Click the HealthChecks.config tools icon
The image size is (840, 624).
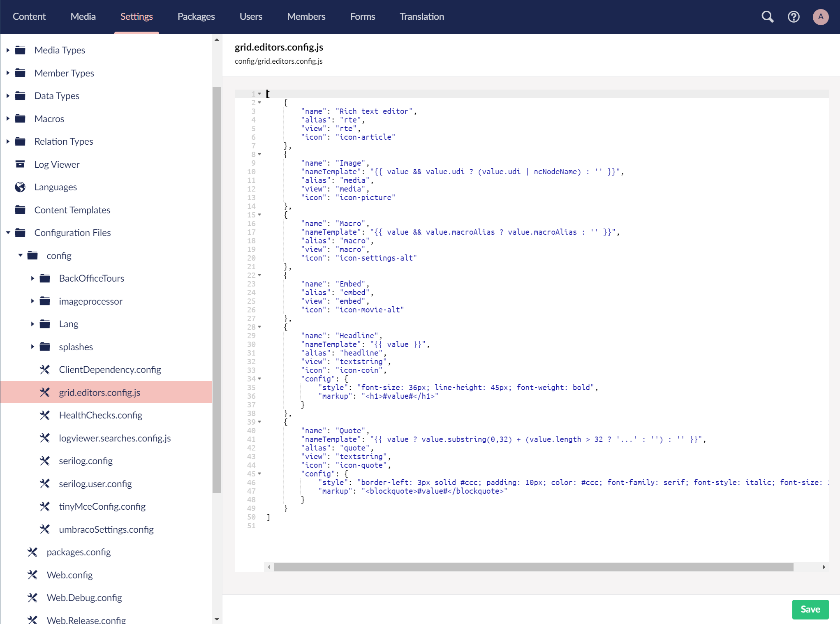coord(45,415)
